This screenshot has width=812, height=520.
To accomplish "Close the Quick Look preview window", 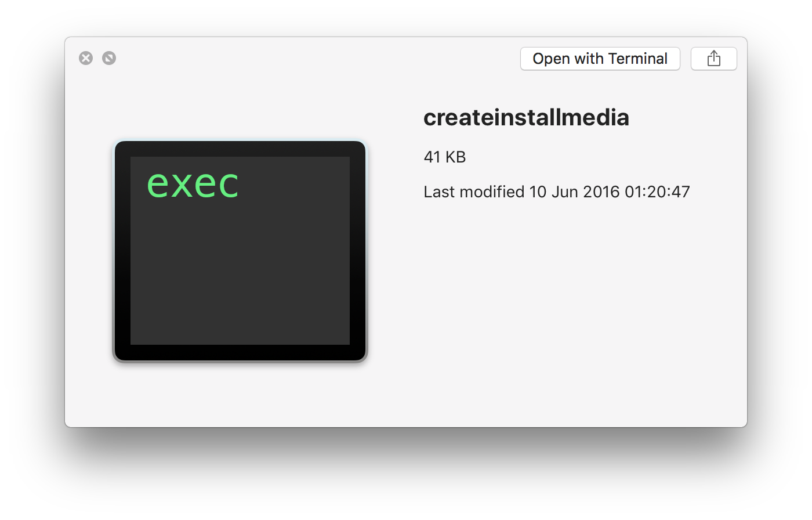I will tap(86, 58).
